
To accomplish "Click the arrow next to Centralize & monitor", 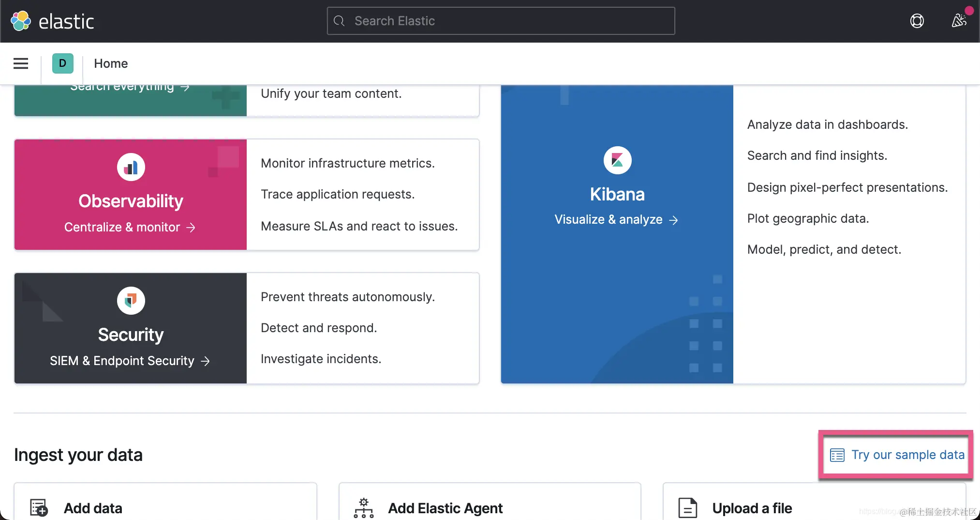I will tap(191, 228).
